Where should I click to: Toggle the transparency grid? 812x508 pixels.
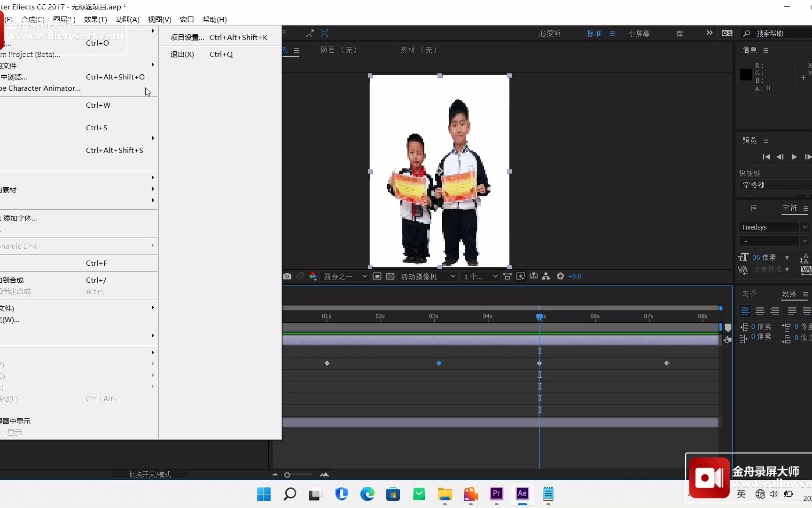[x=390, y=276]
